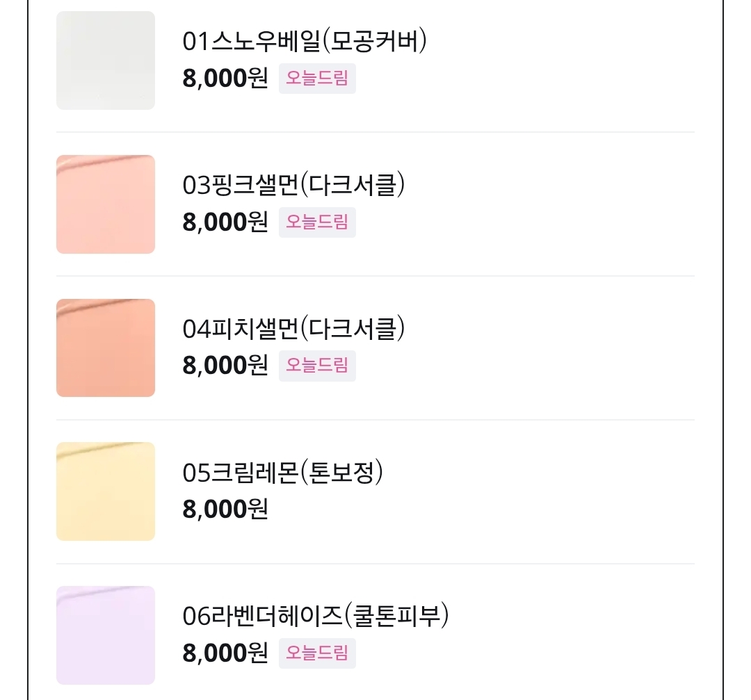Select the 01 스노우베일 white color swatch

point(105,60)
